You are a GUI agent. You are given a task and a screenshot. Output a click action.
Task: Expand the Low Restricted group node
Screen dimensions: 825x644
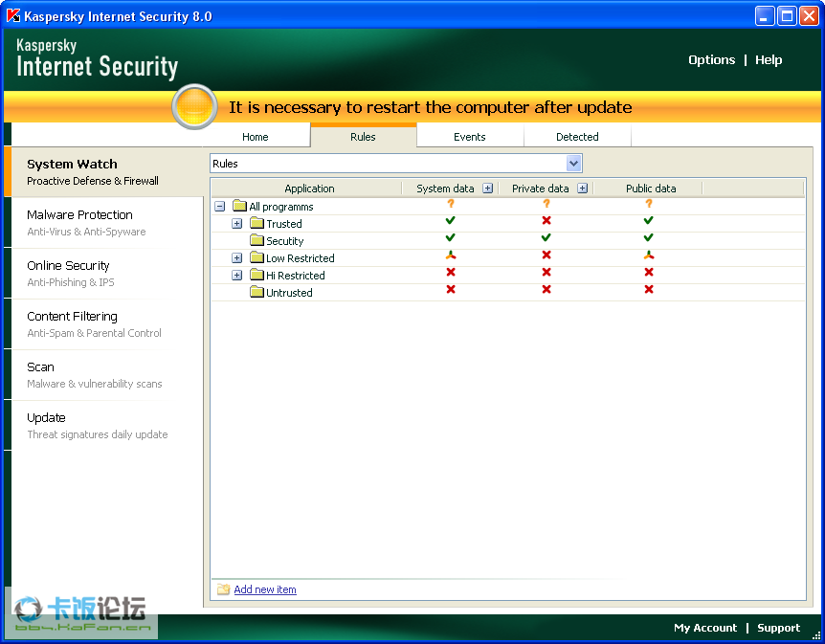[x=236, y=257]
